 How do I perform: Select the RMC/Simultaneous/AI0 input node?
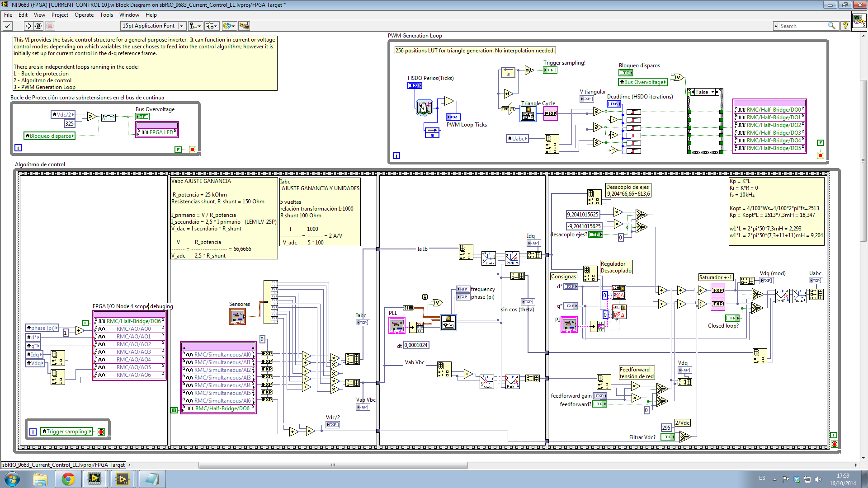click(218, 355)
